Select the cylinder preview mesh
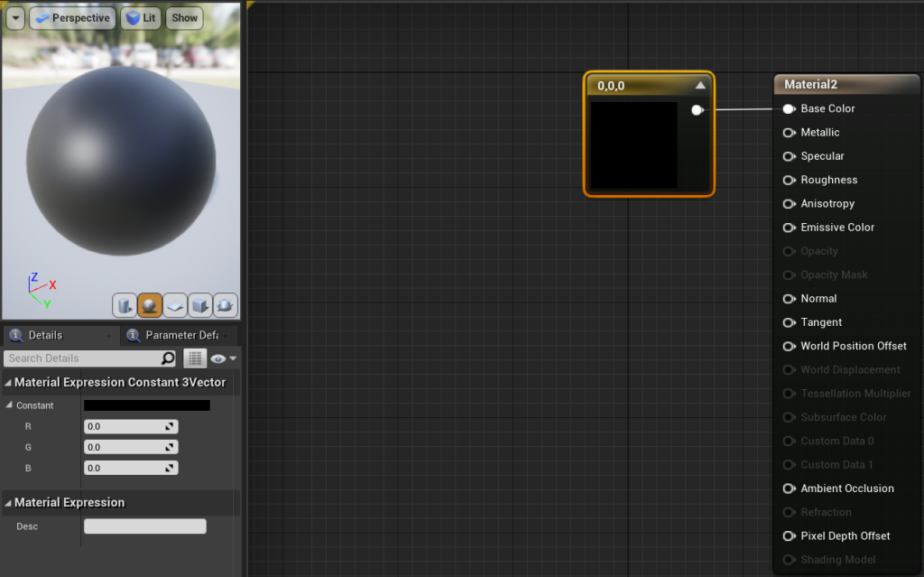 point(125,305)
